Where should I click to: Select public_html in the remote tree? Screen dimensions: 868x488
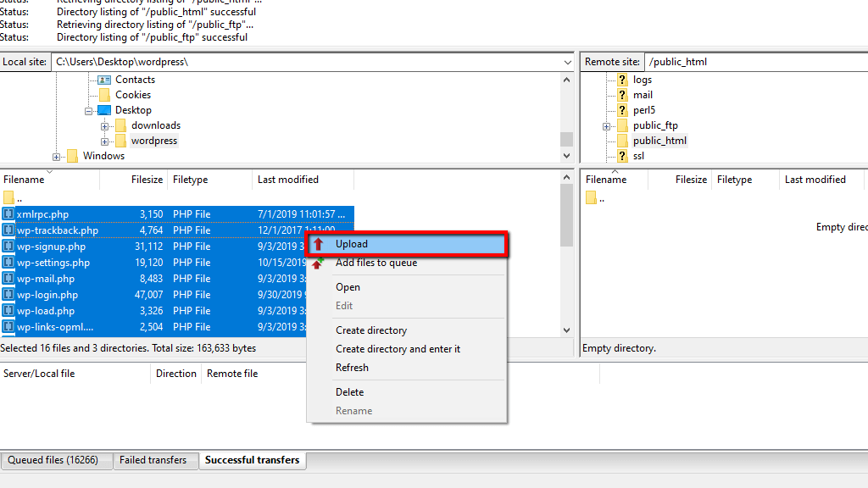coord(659,141)
